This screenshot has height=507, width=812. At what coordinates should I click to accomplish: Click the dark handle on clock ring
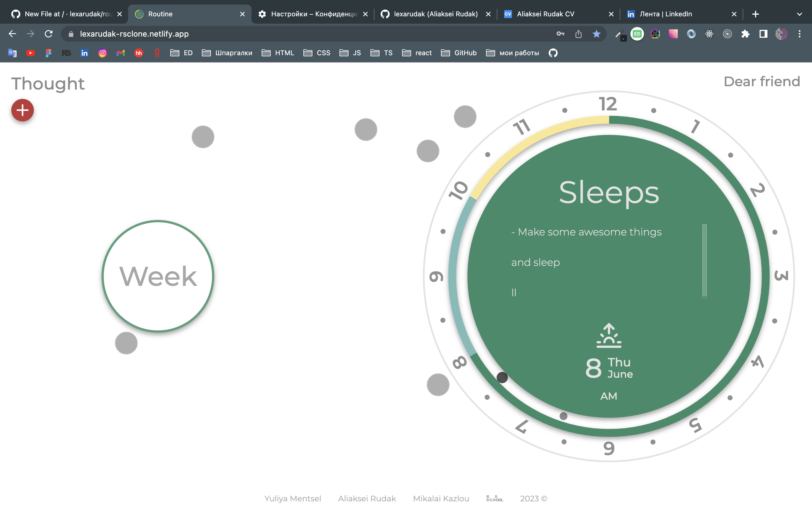[502, 377]
